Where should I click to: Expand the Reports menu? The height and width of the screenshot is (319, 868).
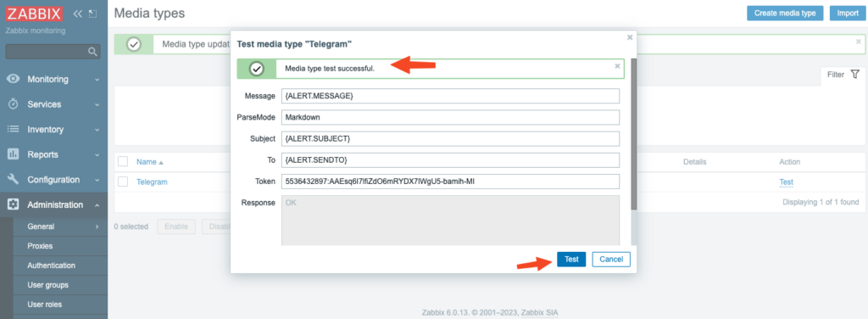[x=53, y=154]
